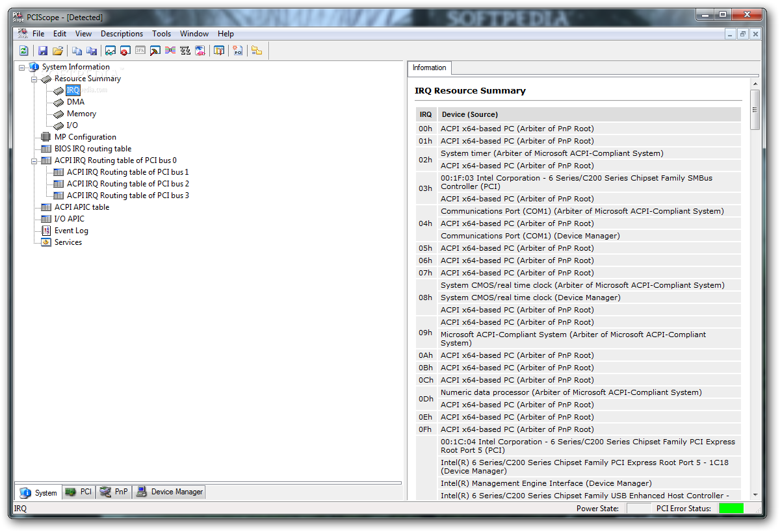Click the table icon beside BIOS IRQ routing table
The height and width of the screenshot is (532, 780).
pyautogui.click(x=46, y=149)
